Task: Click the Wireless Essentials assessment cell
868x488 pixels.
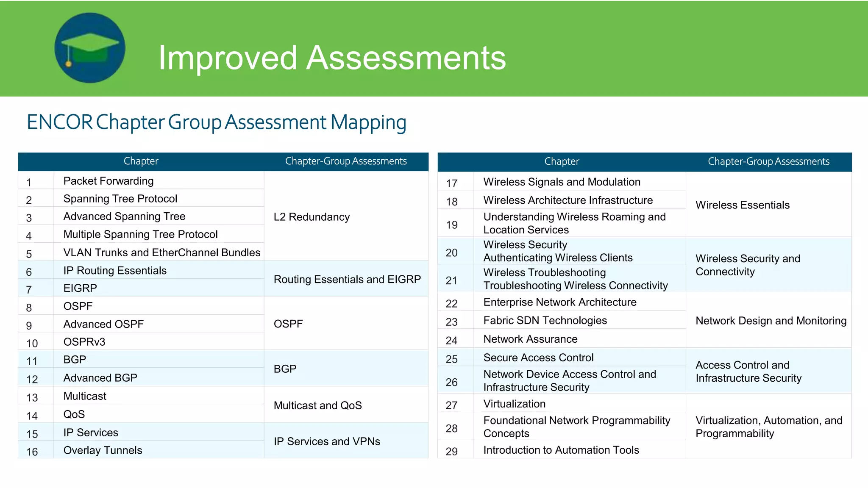Action: (742, 205)
